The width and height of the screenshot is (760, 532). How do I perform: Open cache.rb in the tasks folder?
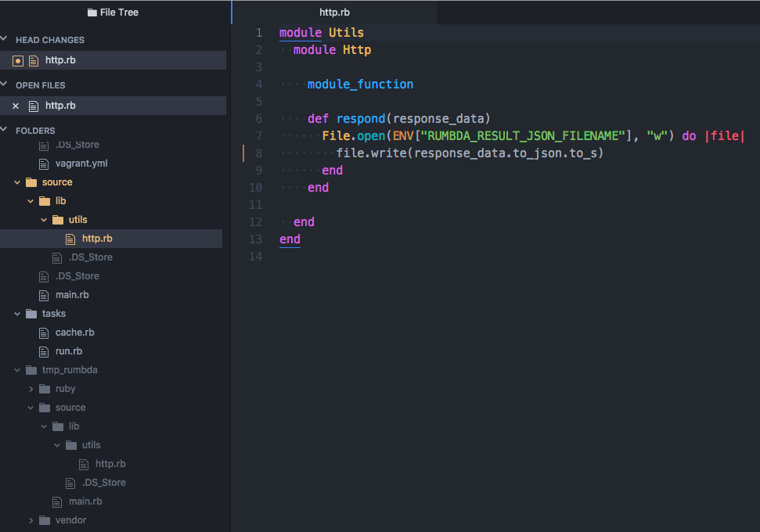pyautogui.click(x=74, y=332)
